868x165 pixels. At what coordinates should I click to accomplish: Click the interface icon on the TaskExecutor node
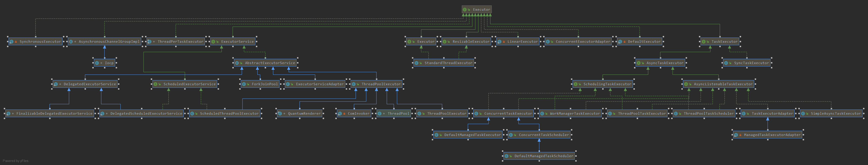click(704, 42)
